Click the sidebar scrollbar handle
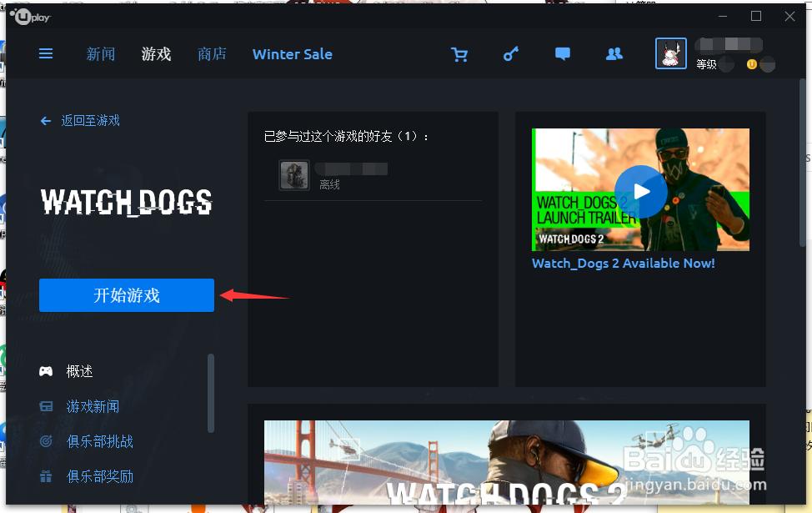812x513 pixels. tap(211, 392)
